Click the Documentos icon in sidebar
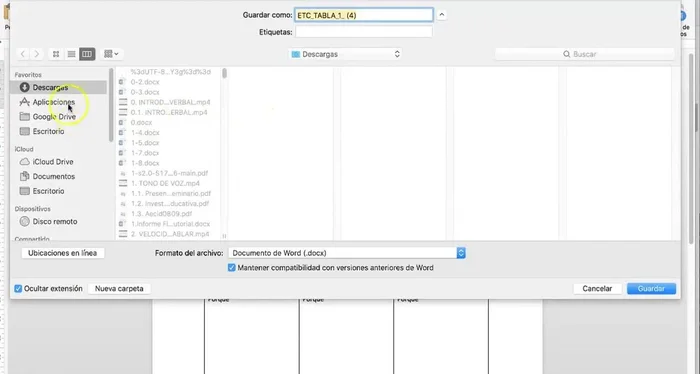 (x=25, y=177)
